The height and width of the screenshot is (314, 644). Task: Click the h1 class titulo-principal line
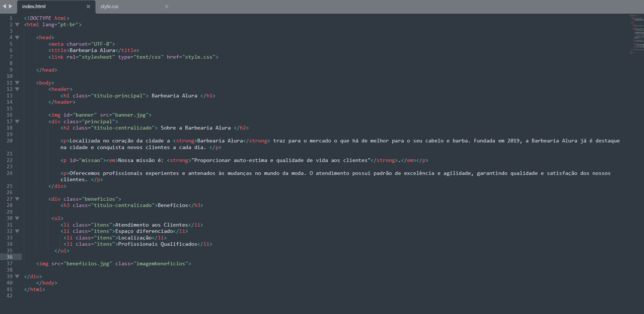click(138, 96)
